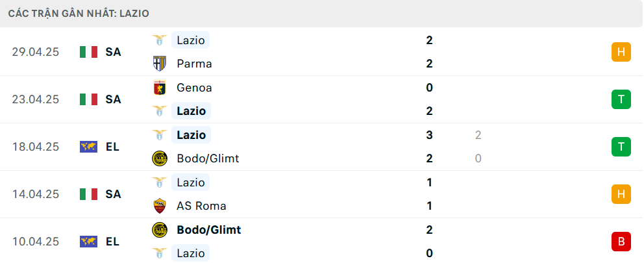This screenshot has width=644, height=263.
Task: Click Europa League flag icon for 18.04.25
Action: click(x=89, y=147)
